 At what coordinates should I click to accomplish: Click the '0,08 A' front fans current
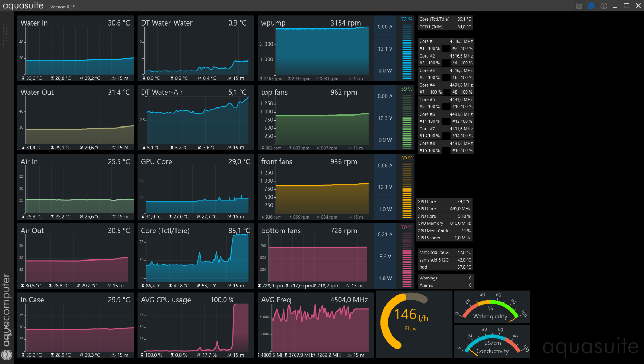(385, 165)
